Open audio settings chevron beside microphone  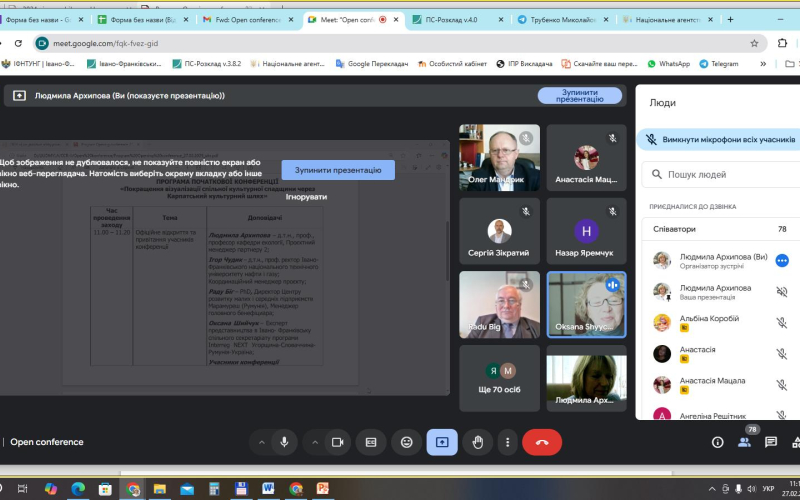pyautogui.click(x=262, y=442)
